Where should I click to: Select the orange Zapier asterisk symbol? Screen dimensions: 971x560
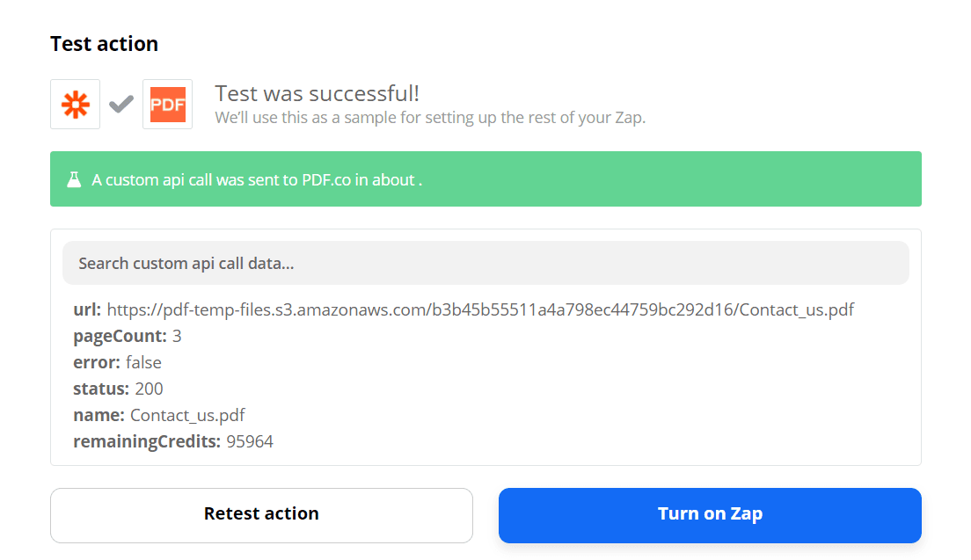[x=75, y=103]
